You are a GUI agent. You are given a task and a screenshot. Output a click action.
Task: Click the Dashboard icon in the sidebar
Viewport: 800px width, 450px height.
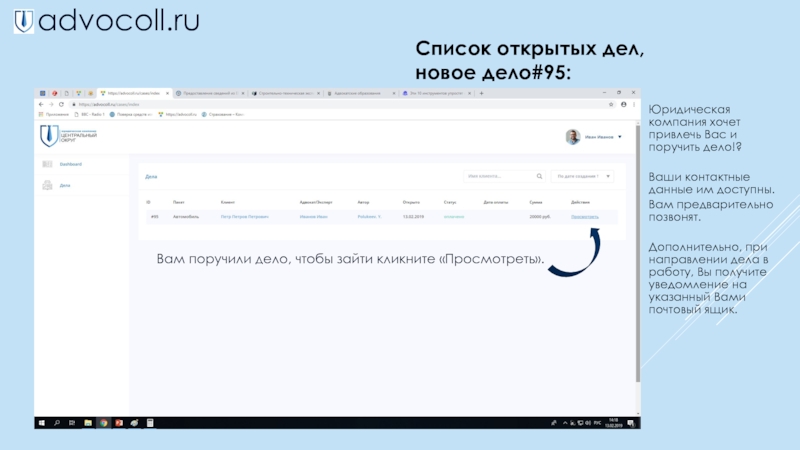click(47, 164)
